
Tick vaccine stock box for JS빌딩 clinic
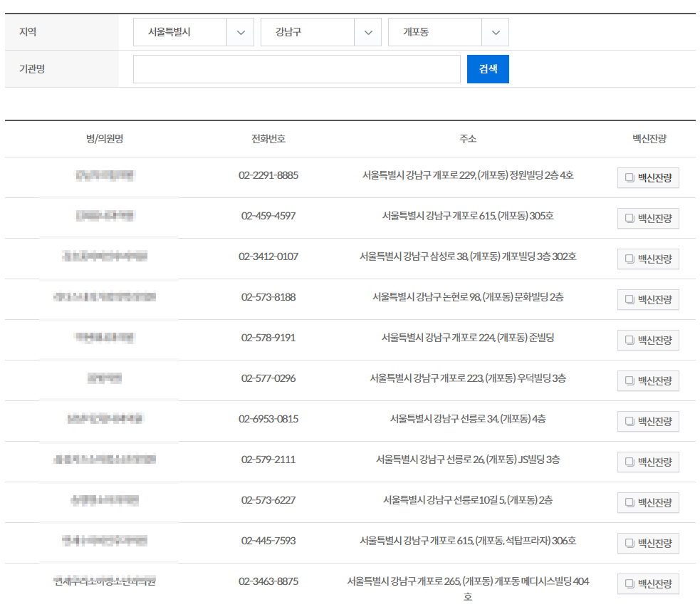(647, 462)
